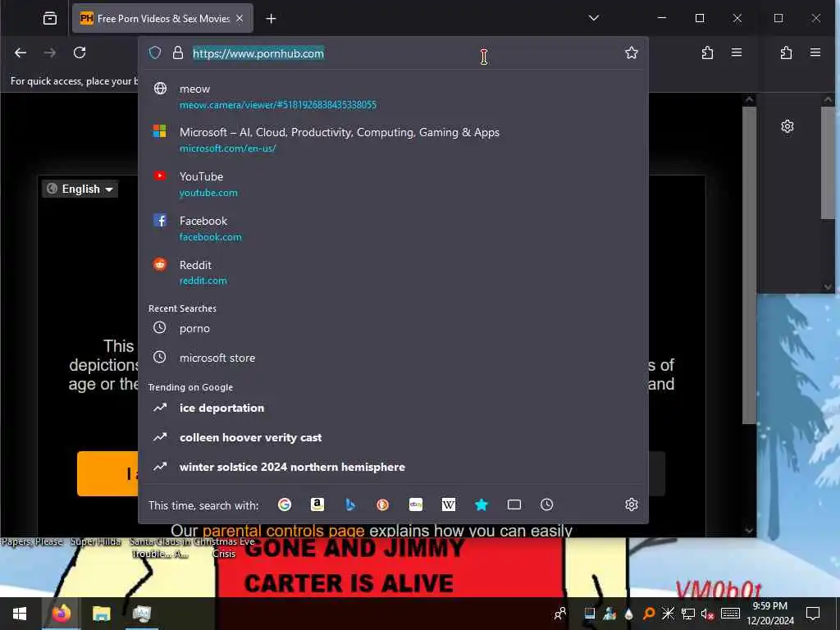Open the Extensions icon in the background window
Viewport: 840px width, 630px height.
point(786,52)
